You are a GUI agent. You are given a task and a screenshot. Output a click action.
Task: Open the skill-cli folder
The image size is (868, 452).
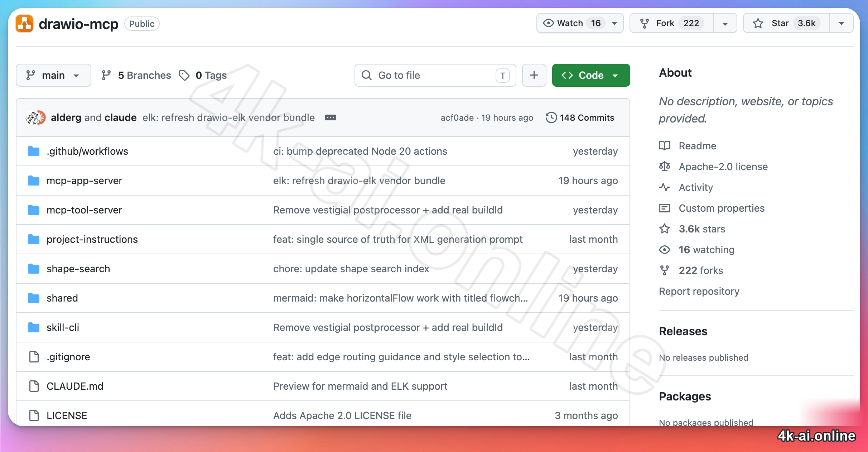63,327
